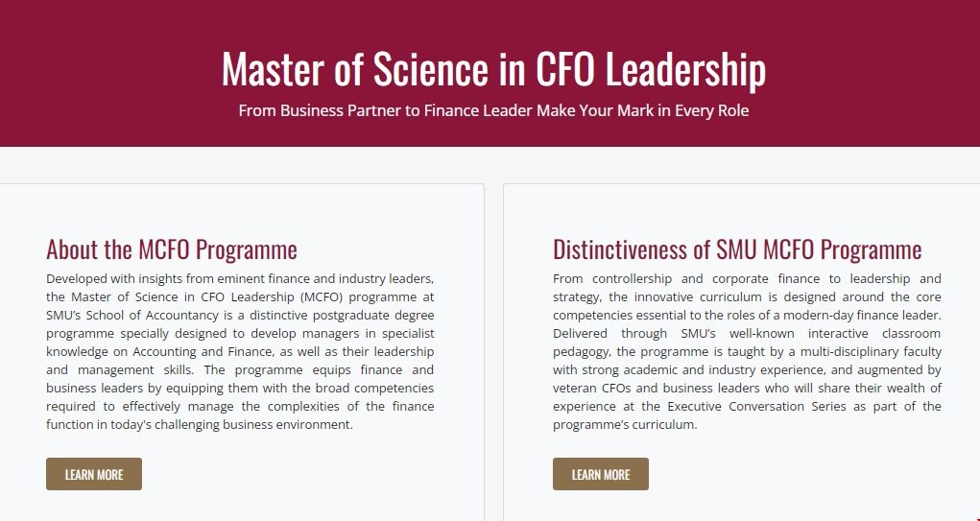Select the 'About the MCFO Programme' heading
980x521 pixels.
[172, 249]
